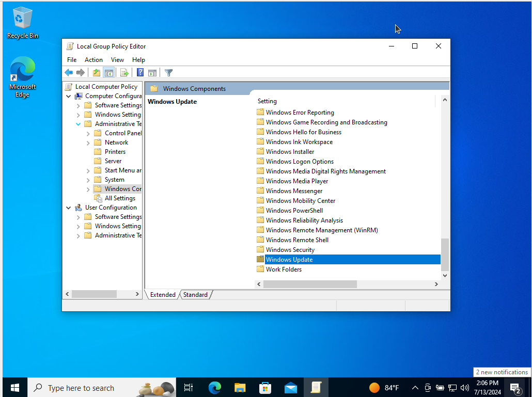
Task: Expand the Control Panel tree node
Action: pyautogui.click(x=88, y=134)
